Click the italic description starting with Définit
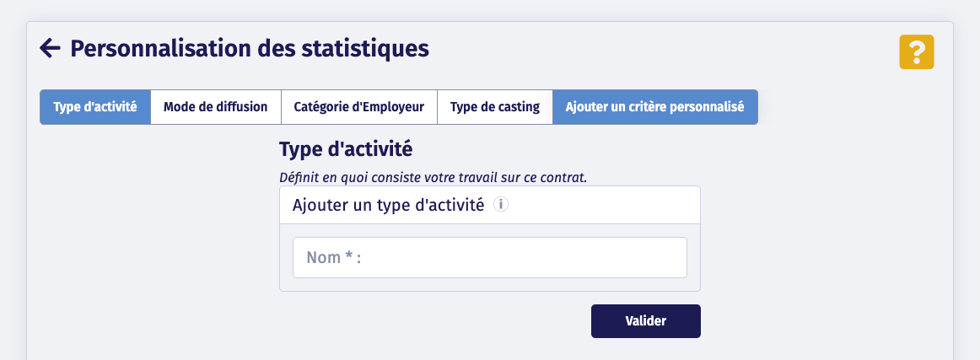 pyautogui.click(x=433, y=178)
